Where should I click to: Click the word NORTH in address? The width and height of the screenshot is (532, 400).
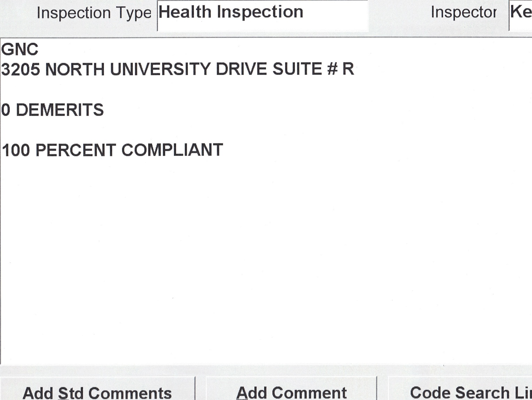[75, 69]
